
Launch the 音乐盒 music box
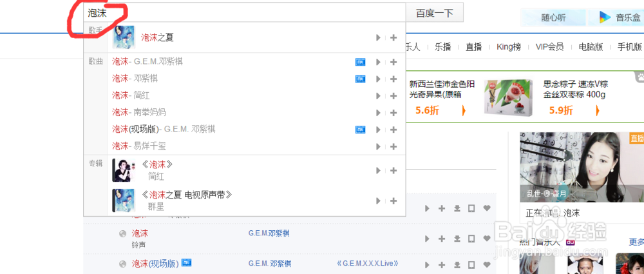(616, 17)
